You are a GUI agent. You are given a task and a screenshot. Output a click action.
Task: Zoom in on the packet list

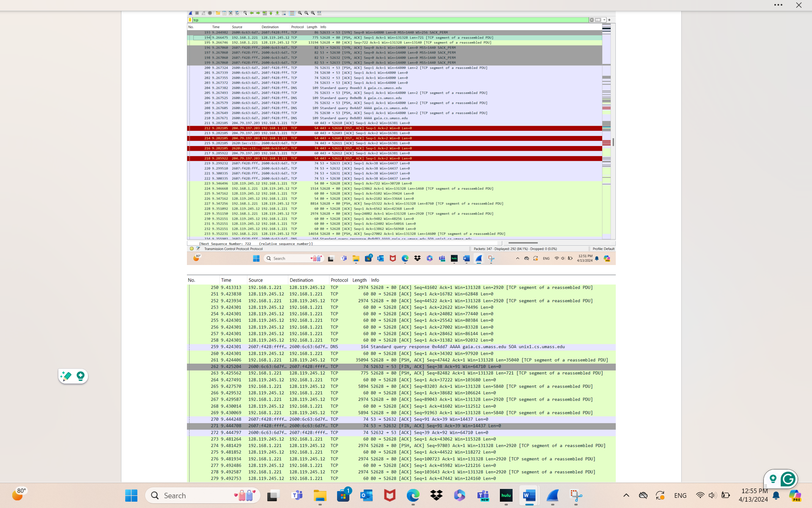299,13
